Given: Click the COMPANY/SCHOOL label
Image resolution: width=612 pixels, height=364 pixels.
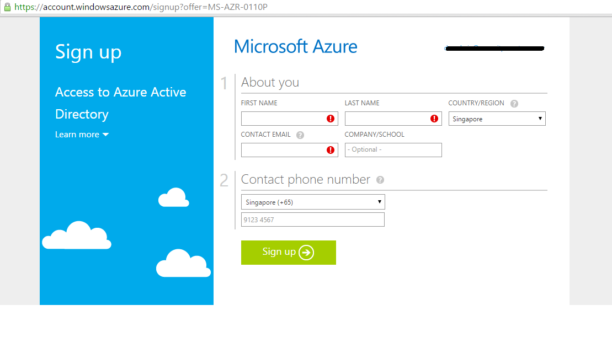Looking at the screenshot, I should click(374, 135).
